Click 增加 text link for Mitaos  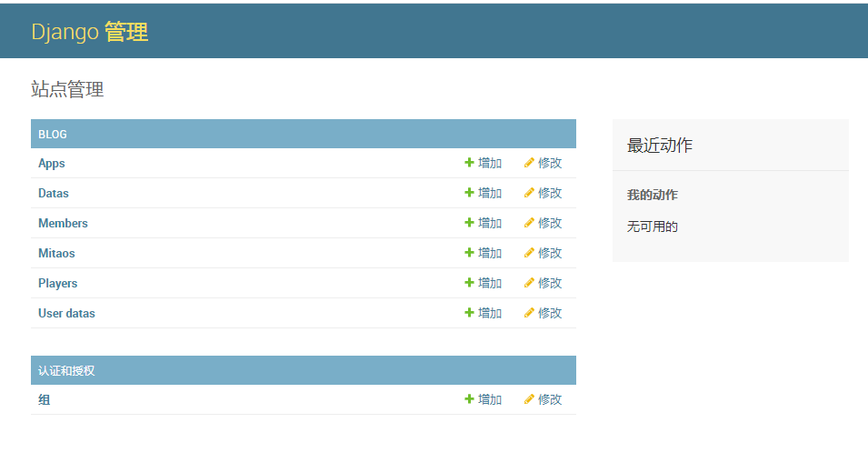490,253
